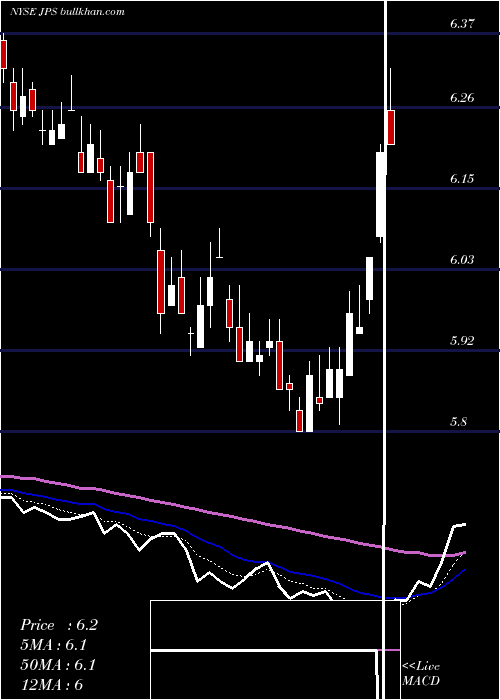The image size is (500, 700).
Task: Click the 6.26 price axis label
Action: tap(462, 97)
